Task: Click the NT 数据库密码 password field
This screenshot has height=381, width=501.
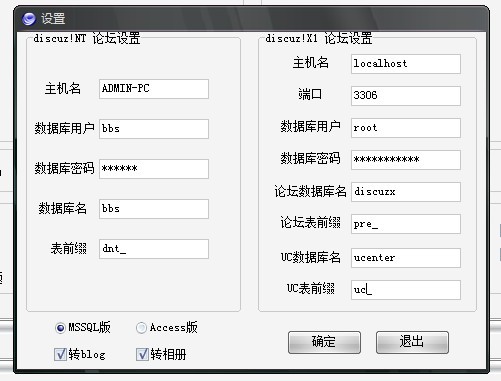Action: (154, 169)
